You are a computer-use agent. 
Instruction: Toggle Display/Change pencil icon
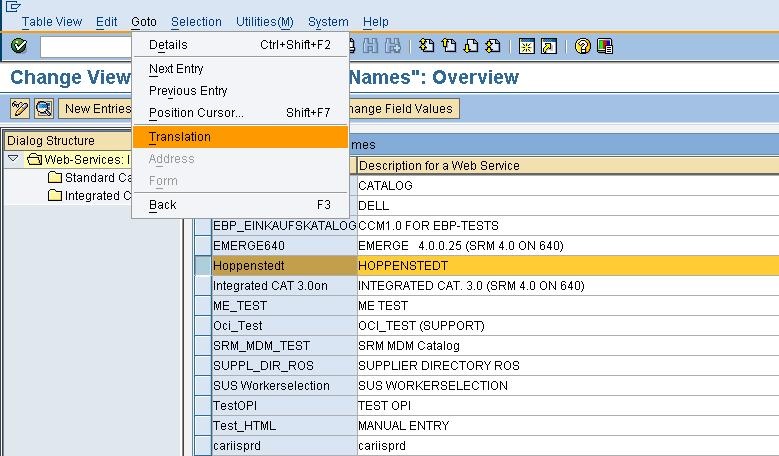click(x=20, y=108)
